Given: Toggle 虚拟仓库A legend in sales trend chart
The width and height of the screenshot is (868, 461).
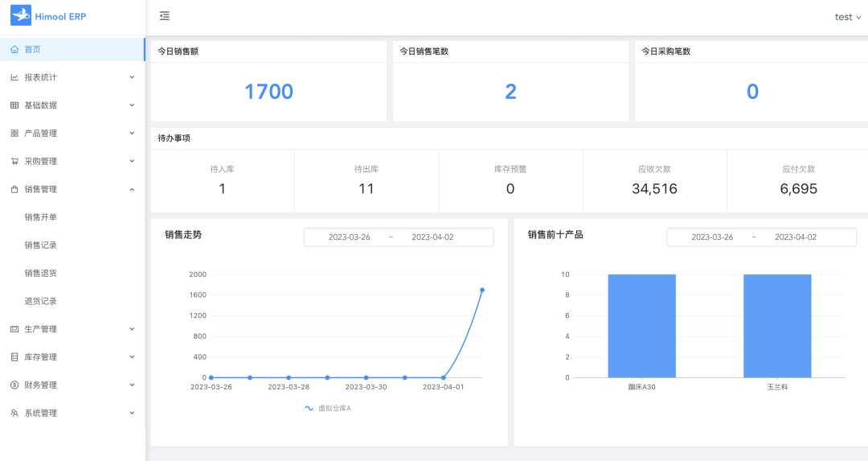Looking at the screenshot, I should 328,409.
